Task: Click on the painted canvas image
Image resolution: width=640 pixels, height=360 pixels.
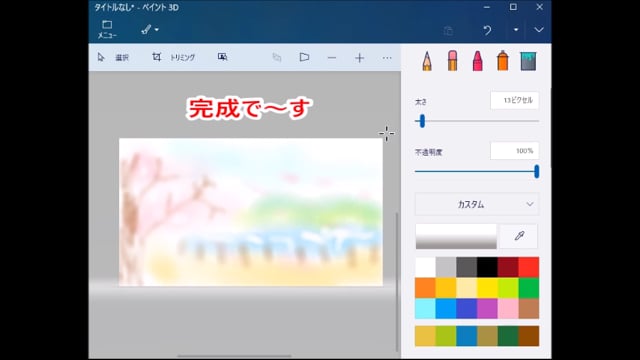Action: (251, 212)
